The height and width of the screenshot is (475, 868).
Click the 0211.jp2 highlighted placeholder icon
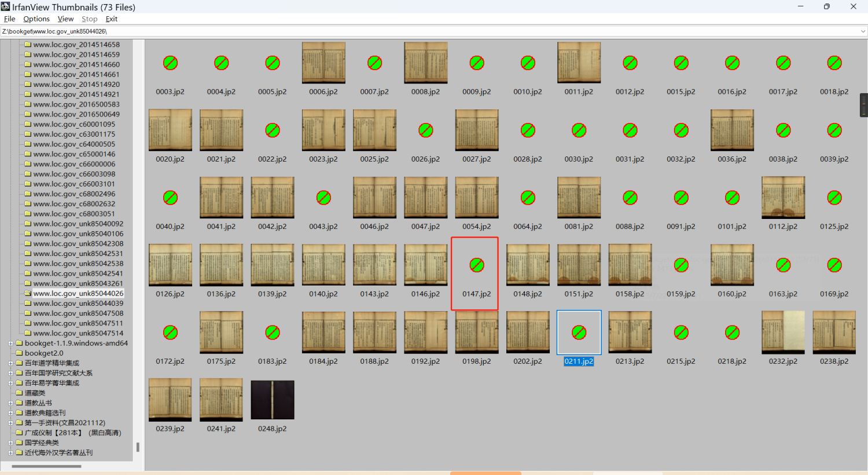(x=579, y=332)
